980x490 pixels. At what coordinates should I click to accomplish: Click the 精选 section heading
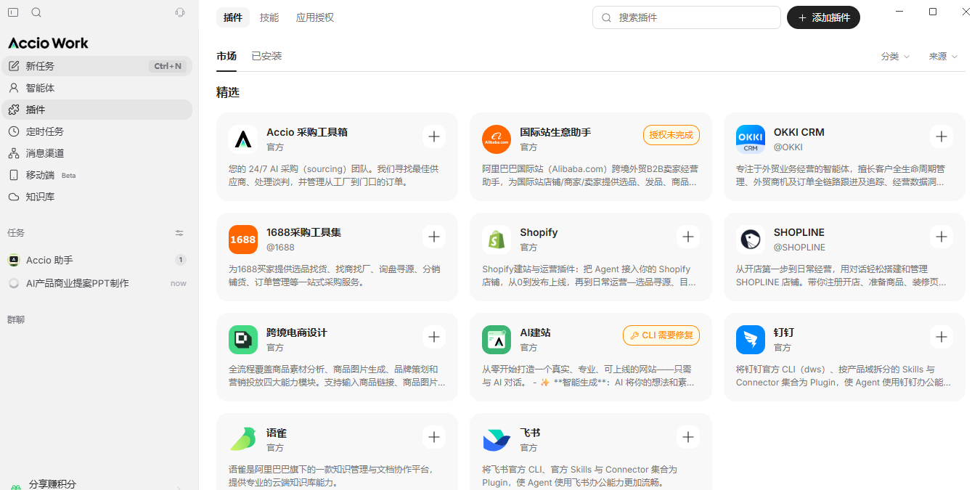pos(228,92)
